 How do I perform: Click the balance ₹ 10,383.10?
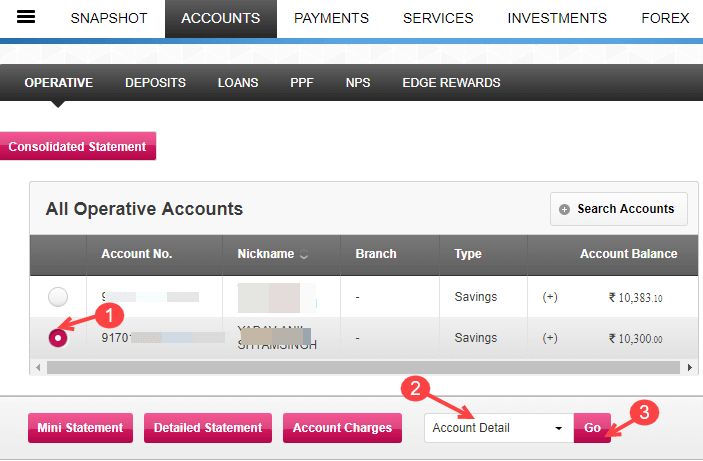(635, 298)
